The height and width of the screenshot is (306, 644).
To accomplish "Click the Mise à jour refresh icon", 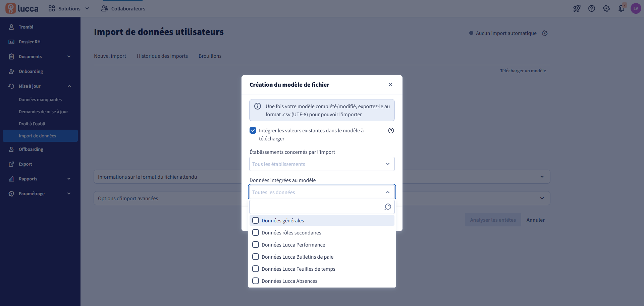I will [x=11, y=86].
